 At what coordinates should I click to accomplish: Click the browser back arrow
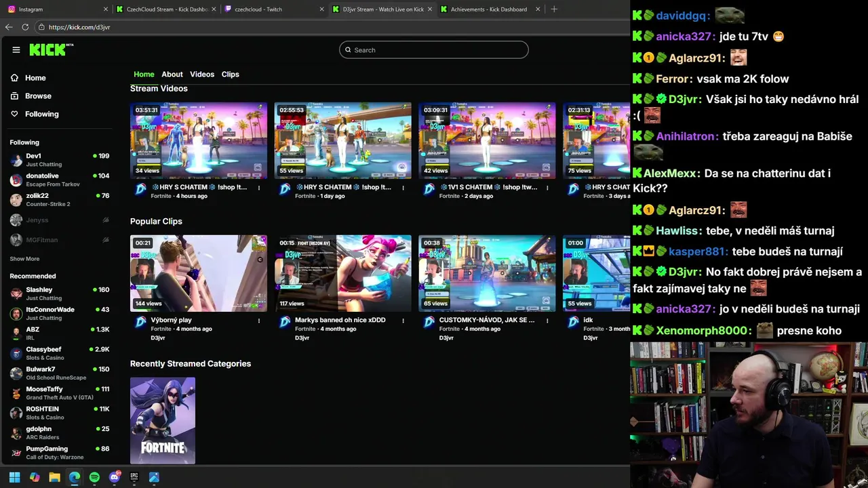pos(9,27)
